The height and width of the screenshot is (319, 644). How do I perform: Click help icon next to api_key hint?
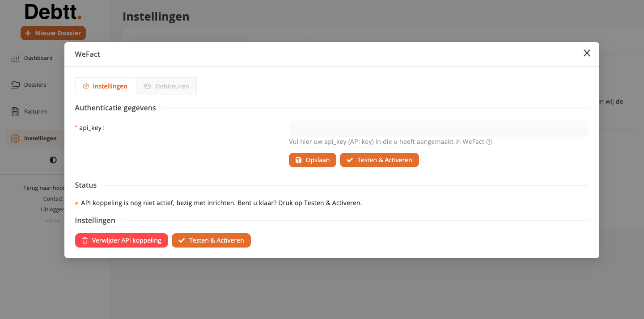click(489, 142)
